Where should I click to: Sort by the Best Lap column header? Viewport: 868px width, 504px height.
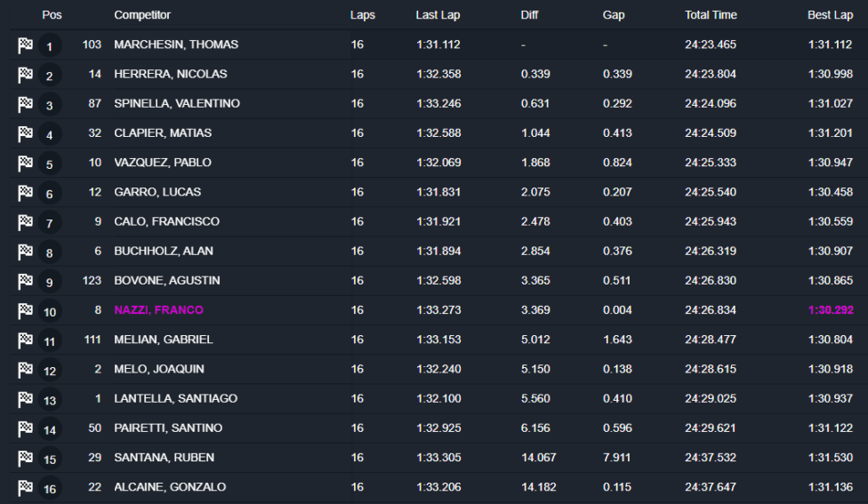(830, 15)
